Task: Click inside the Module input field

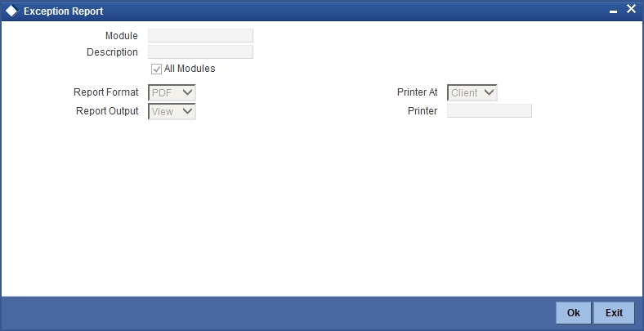Action: (200, 36)
